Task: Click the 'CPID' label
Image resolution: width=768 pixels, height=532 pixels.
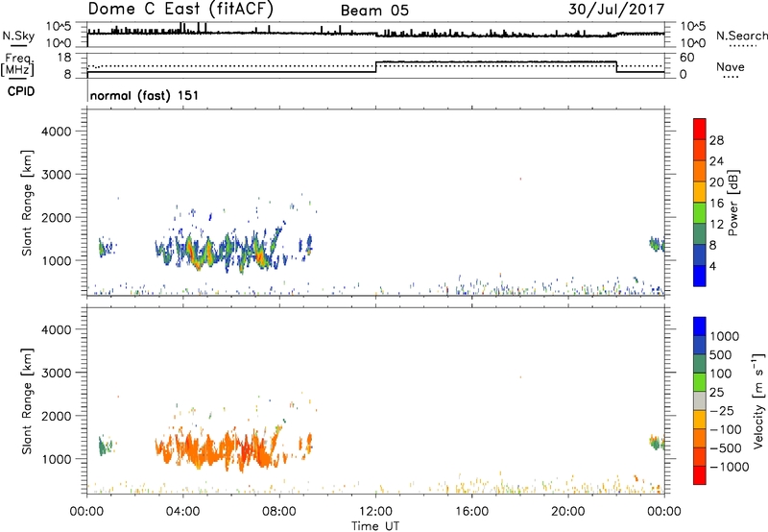Action: tap(21, 91)
